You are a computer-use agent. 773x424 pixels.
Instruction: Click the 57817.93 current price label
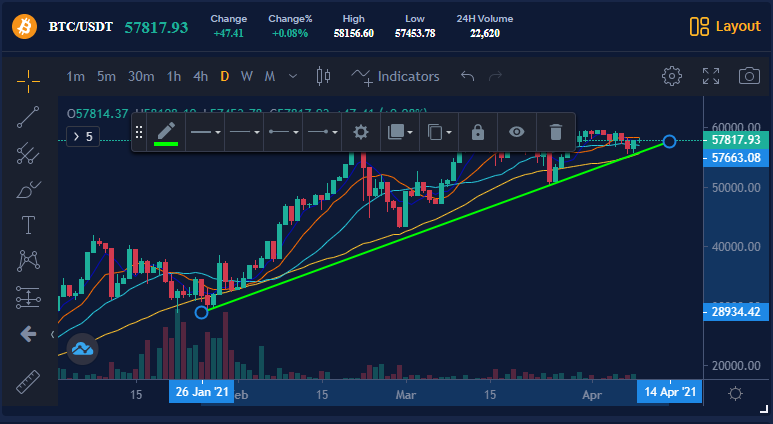point(736,140)
